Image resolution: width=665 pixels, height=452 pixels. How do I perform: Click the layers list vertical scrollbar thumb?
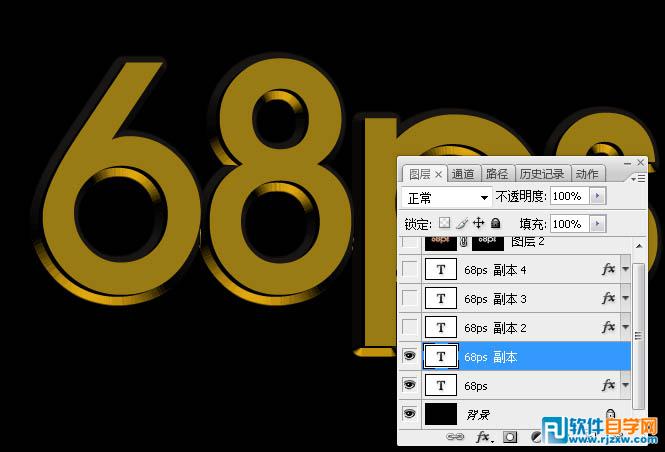click(x=639, y=336)
